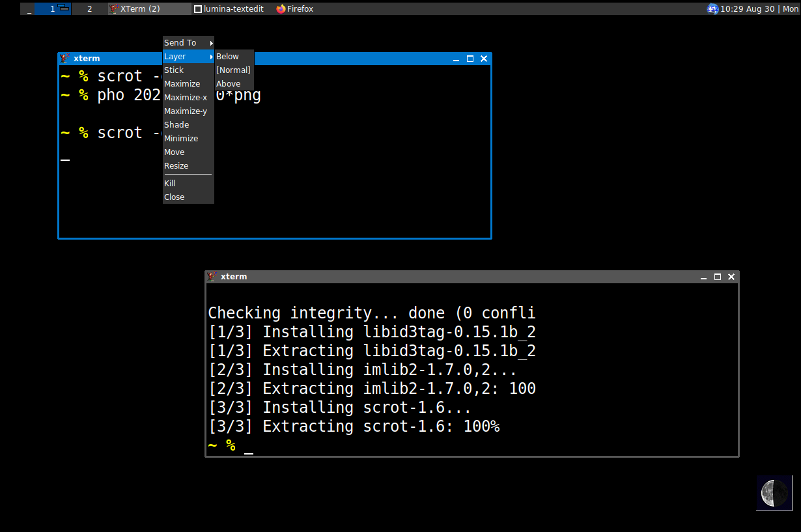Maximize the lower xterm window
Viewport: 801px width, 532px height.
click(x=718, y=277)
